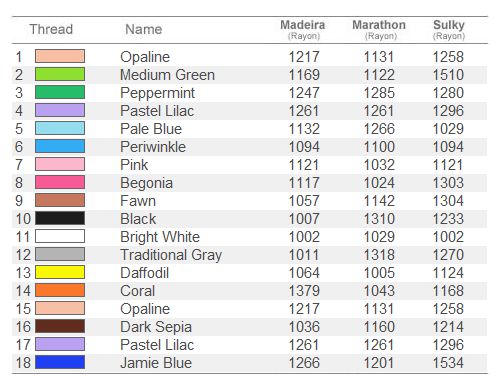Click the Fawn brown swatch

click(x=60, y=200)
